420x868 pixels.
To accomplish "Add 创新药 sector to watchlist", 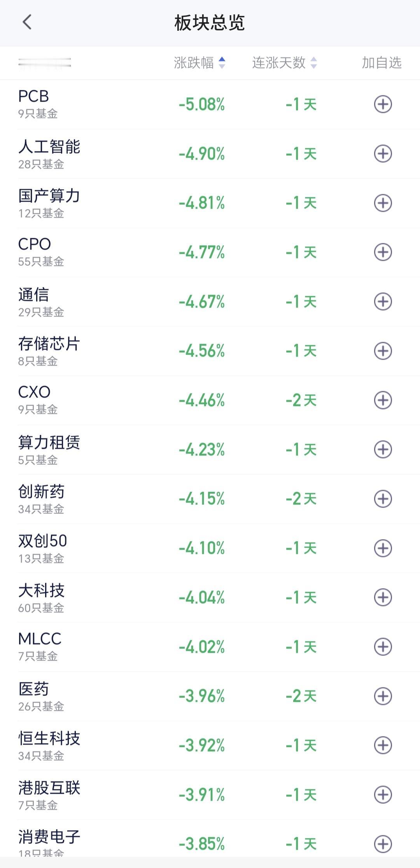I will pyautogui.click(x=383, y=499).
